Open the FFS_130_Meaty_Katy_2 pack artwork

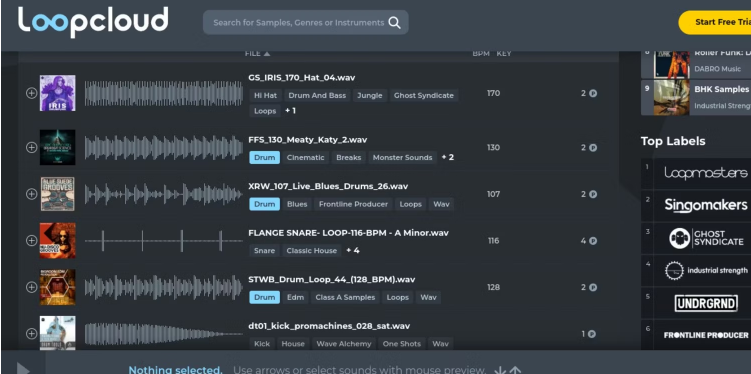(x=57, y=147)
